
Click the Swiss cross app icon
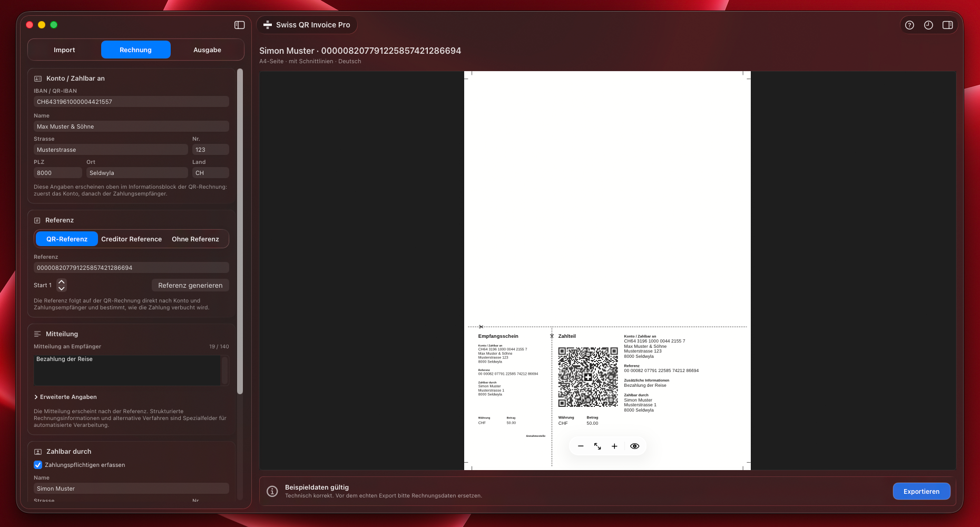pyautogui.click(x=268, y=25)
